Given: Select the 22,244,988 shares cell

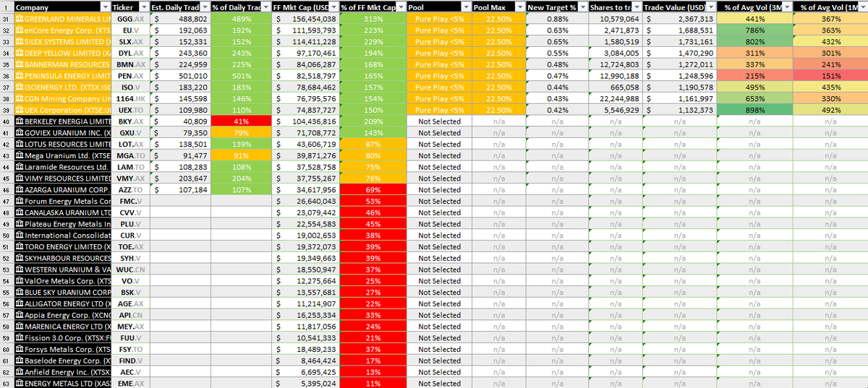Looking at the screenshot, I should (614, 99).
